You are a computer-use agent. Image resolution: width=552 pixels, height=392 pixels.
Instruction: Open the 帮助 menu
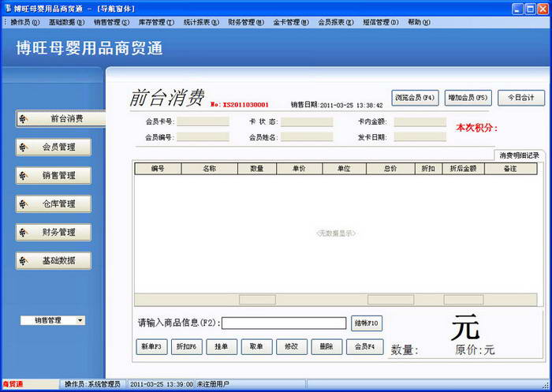[419, 22]
